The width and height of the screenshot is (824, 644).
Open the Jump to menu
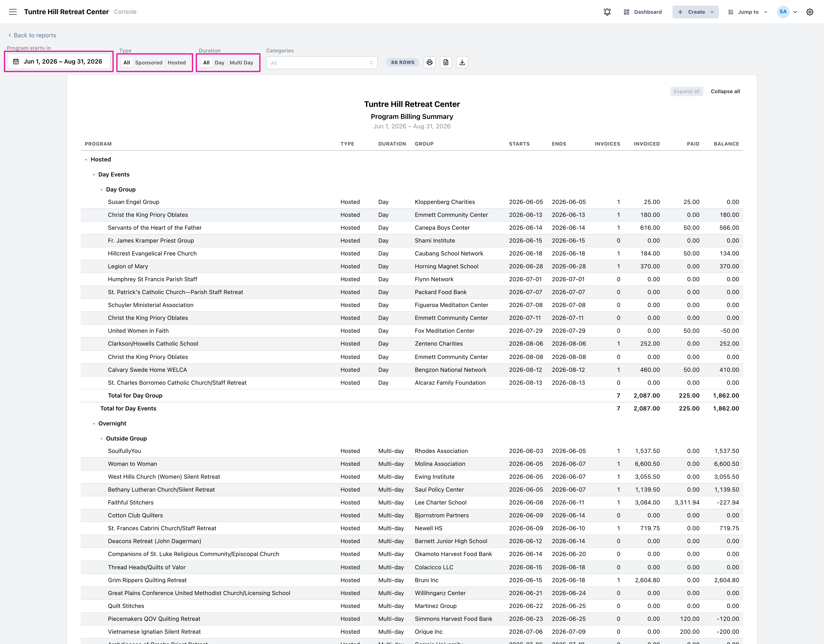(x=747, y=12)
